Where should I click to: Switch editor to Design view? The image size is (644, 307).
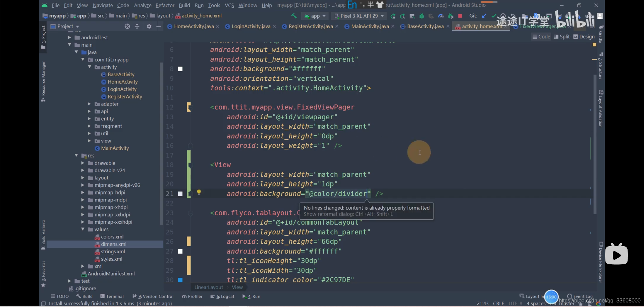(x=584, y=37)
